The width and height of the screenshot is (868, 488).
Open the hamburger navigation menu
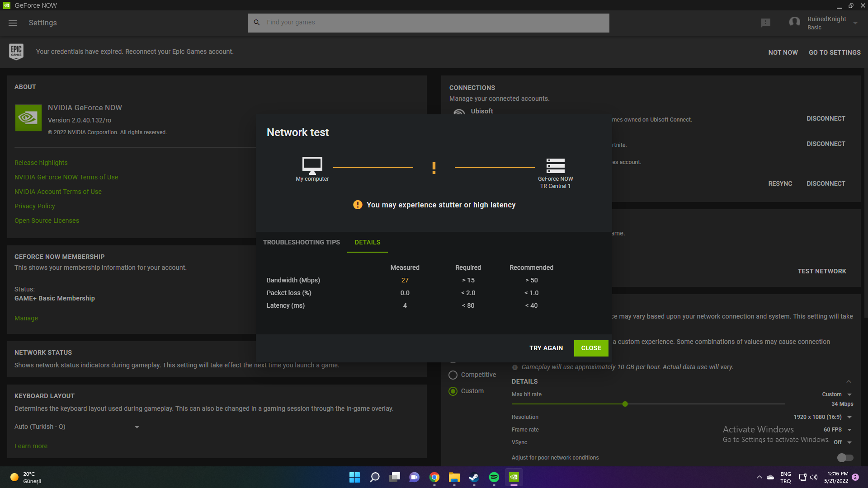coord(13,23)
